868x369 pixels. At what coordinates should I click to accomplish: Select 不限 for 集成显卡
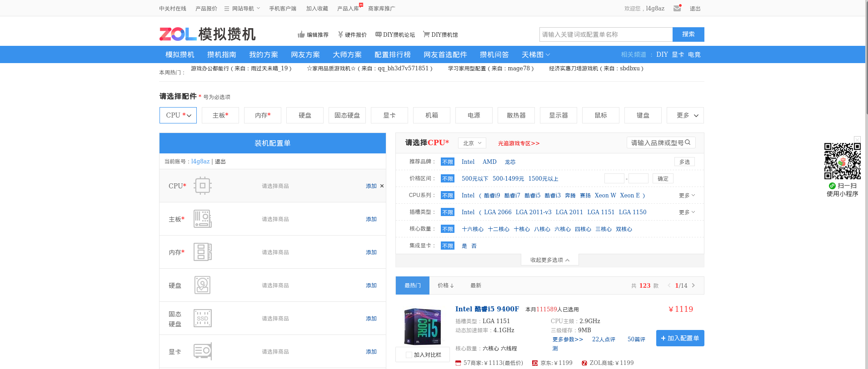[x=448, y=246]
